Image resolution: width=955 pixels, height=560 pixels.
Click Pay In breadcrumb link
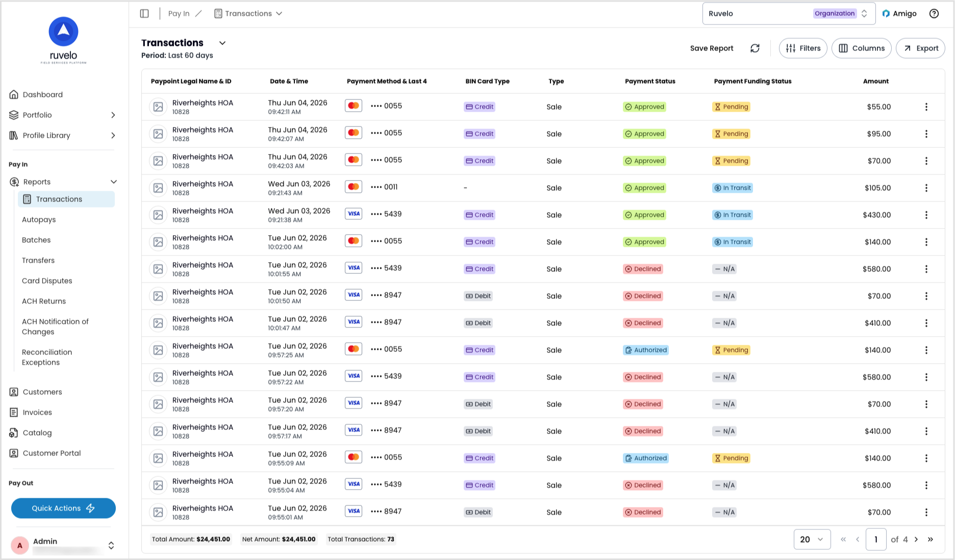coord(179,14)
